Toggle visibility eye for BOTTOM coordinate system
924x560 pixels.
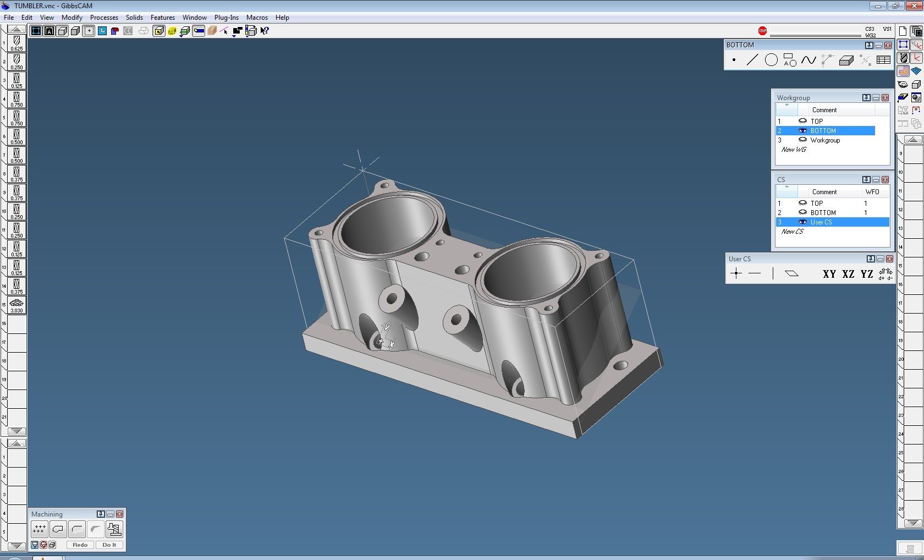coord(802,212)
